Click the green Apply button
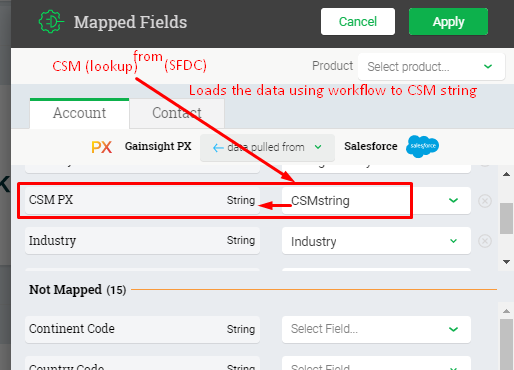This screenshot has height=370, width=514. (x=448, y=22)
